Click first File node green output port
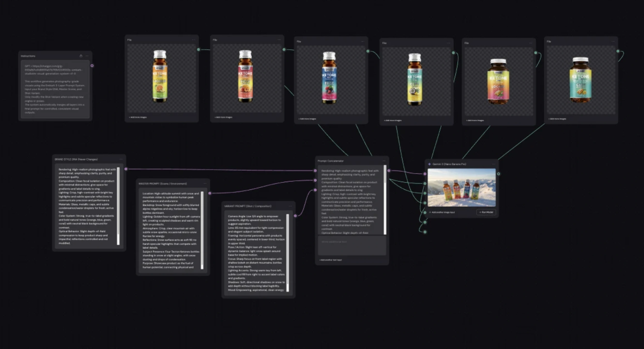 199,49
